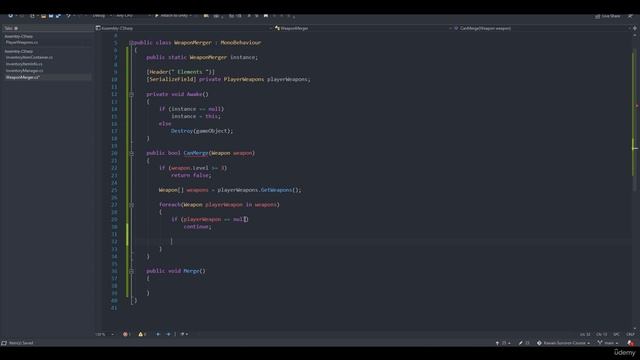This screenshot has width=640, height=360.
Task: Click the 'continue;' statement in code
Action: [198, 227]
